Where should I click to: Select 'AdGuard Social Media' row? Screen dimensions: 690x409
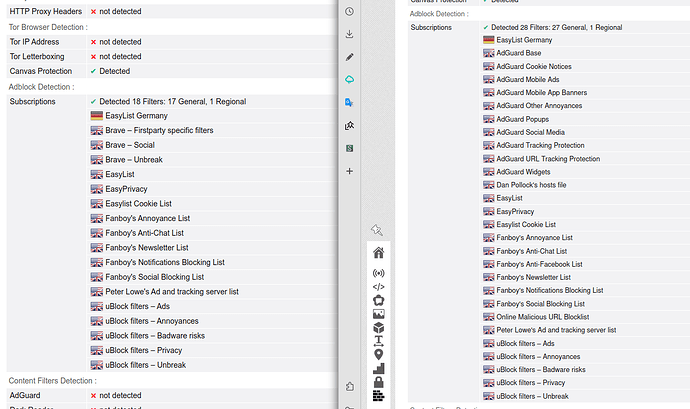[x=530, y=133]
